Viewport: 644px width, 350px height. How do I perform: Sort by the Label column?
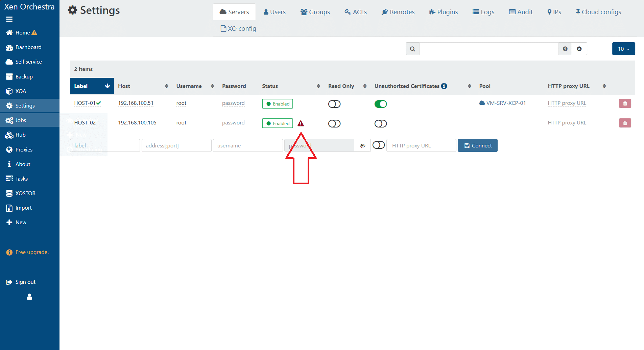92,86
